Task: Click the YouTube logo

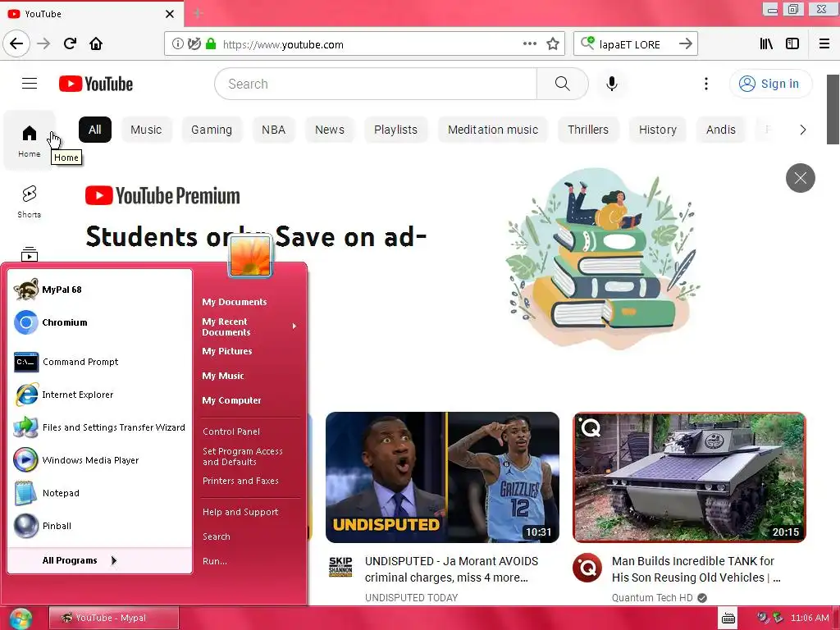Action: (x=96, y=84)
